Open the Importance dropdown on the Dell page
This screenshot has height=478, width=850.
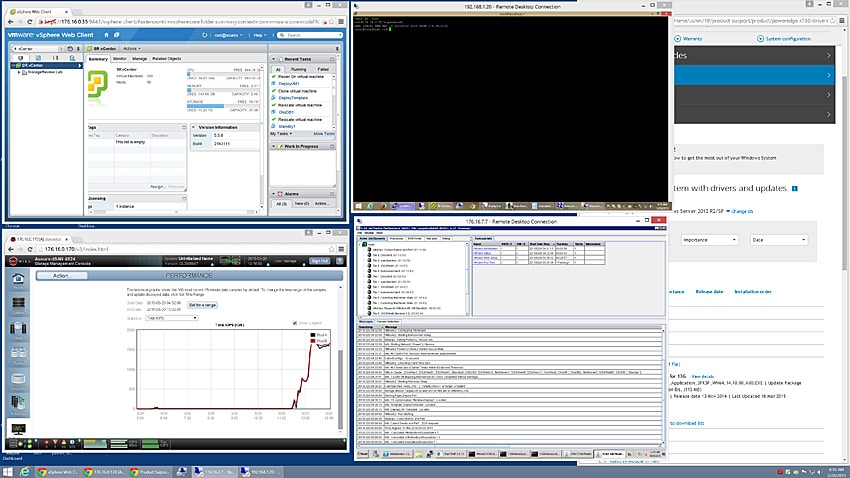pos(709,240)
